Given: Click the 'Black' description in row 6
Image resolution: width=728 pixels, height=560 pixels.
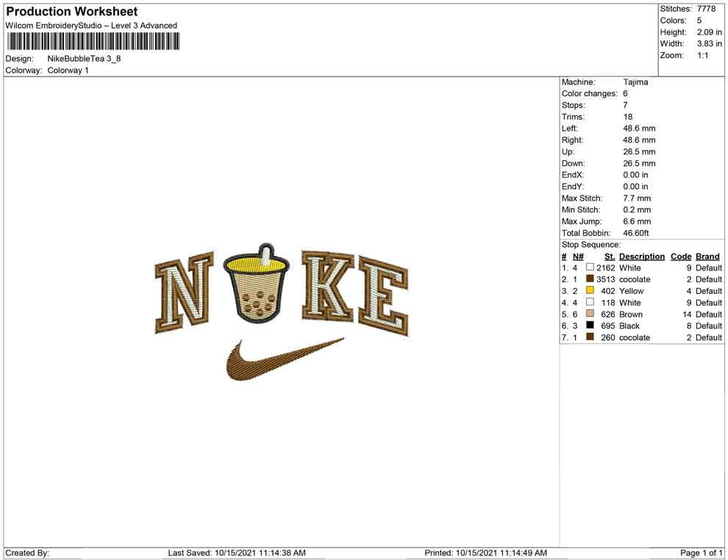Looking at the screenshot, I should [629, 326].
